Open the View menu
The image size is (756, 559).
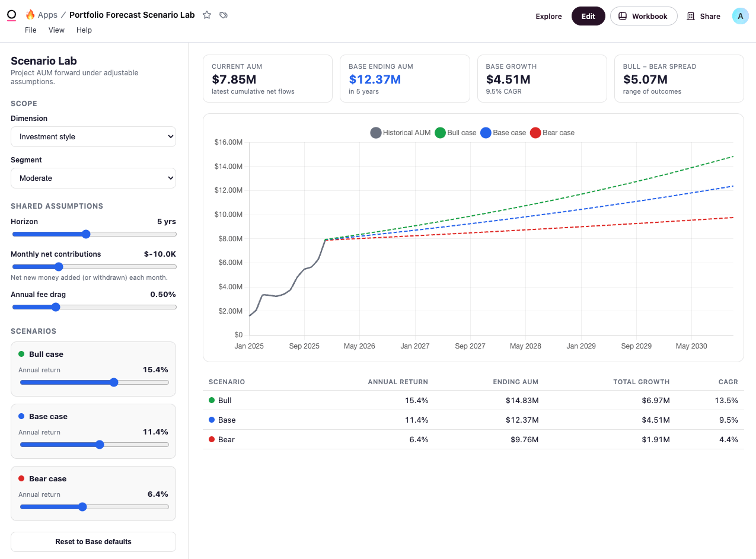pos(56,30)
